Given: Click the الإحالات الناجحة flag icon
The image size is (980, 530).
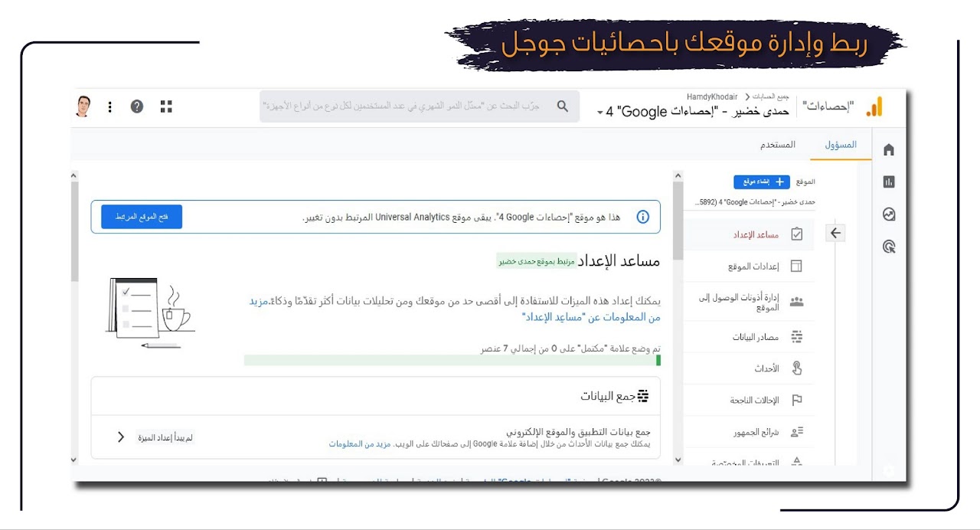Looking at the screenshot, I should pos(796,400).
